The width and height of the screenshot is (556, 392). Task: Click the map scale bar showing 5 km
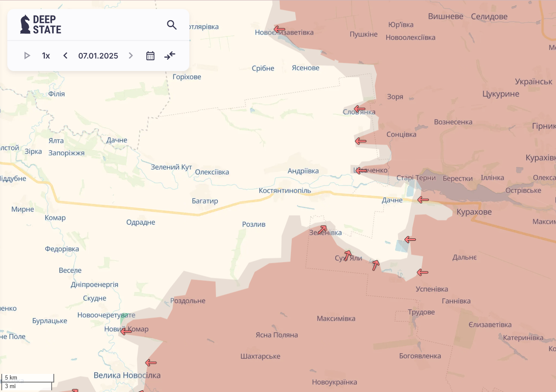coord(28,378)
